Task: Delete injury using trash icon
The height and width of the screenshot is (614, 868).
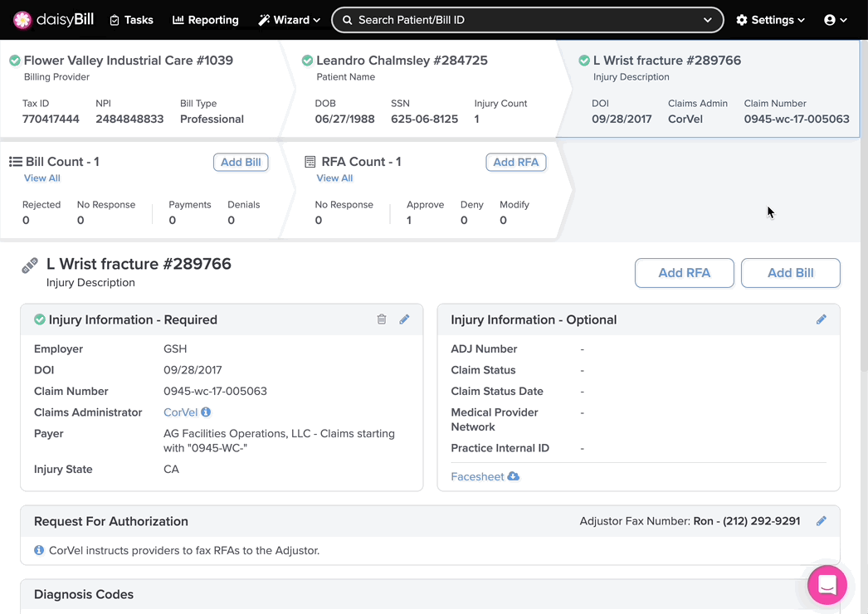Action: click(382, 319)
